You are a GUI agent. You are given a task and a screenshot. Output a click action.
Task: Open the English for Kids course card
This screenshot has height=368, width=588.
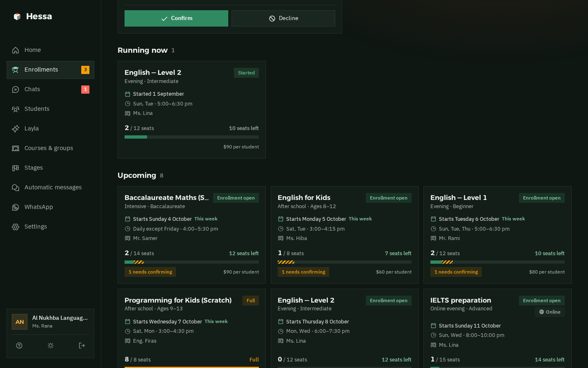(345, 235)
